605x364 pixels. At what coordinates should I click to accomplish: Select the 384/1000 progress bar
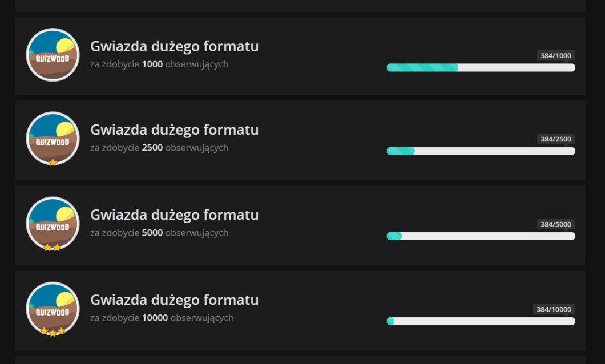click(x=481, y=68)
